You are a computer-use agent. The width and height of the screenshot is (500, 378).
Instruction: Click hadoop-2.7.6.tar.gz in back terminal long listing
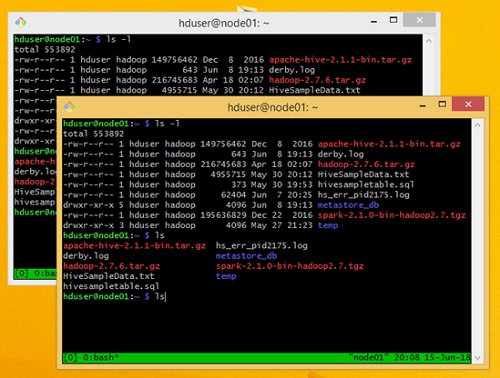(317, 80)
